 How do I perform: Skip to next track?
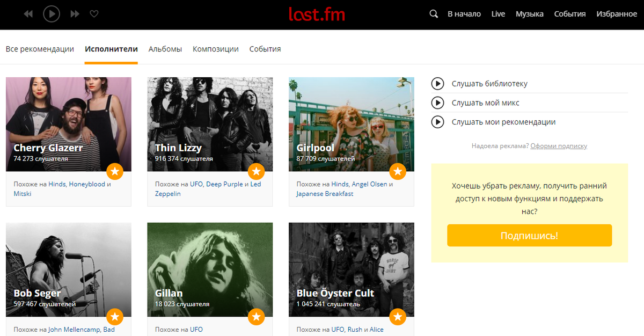tap(75, 14)
